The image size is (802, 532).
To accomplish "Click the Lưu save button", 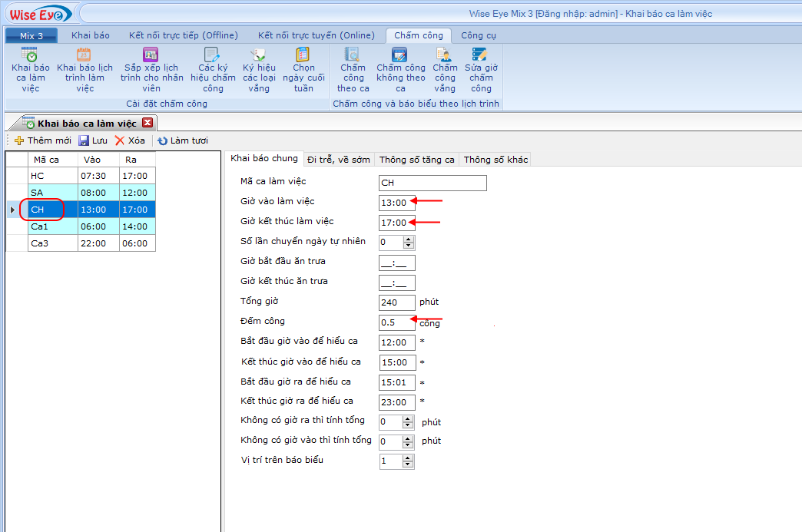I will [x=93, y=140].
